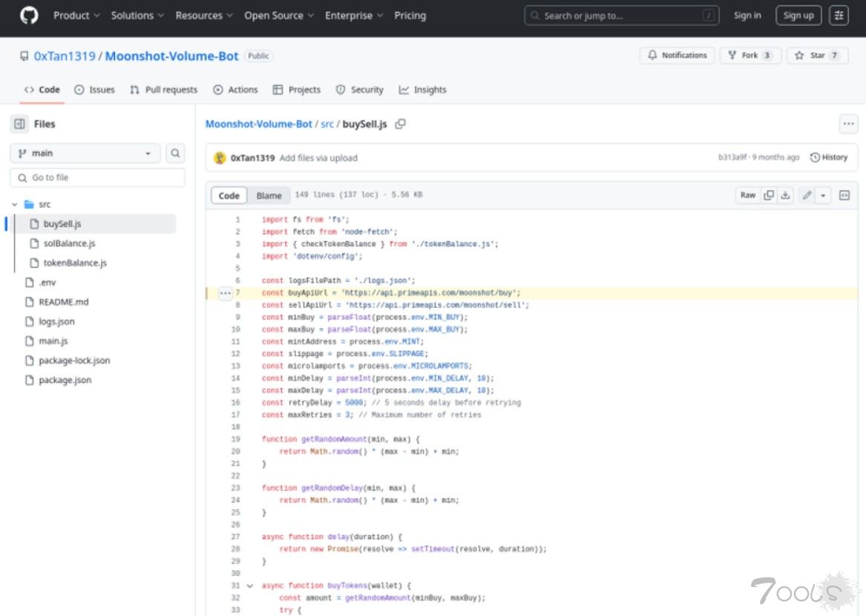Switch to Code view toggle
Screen dimensions: 866x616
coord(229,195)
